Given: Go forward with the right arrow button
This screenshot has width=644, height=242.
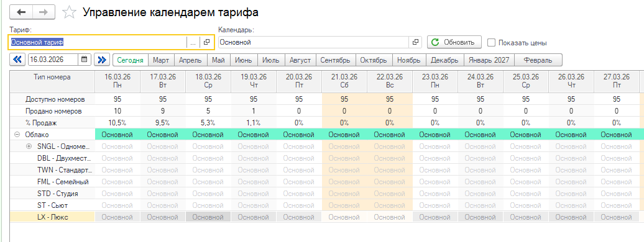Looking at the screenshot, I should pos(44,12).
